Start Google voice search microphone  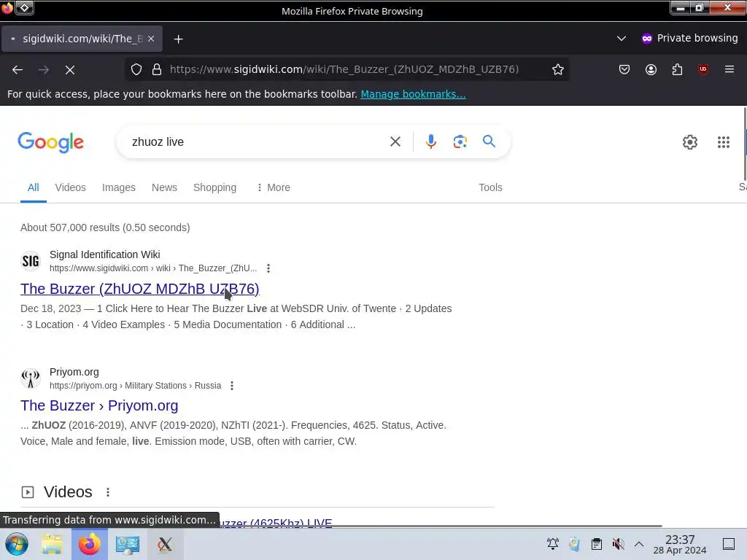[x=430, y=141]
